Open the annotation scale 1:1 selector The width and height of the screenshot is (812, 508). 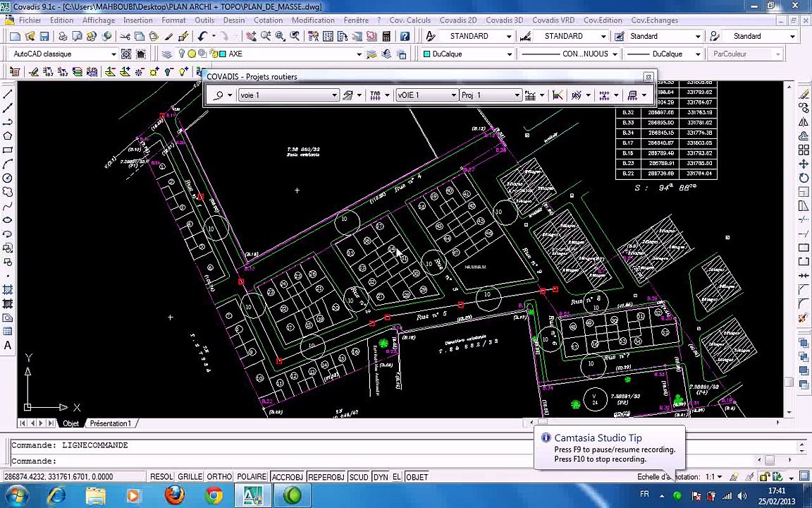[713, 477]
